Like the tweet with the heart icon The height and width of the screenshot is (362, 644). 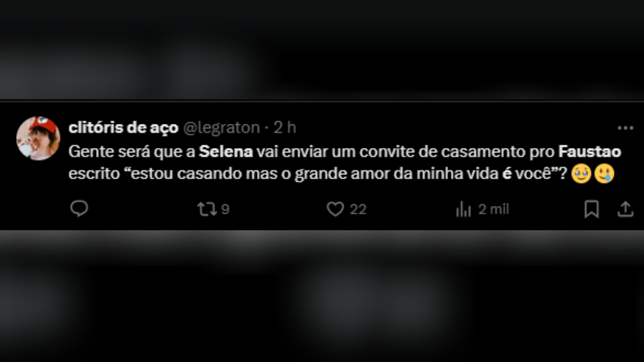click(x=335, y=209)
